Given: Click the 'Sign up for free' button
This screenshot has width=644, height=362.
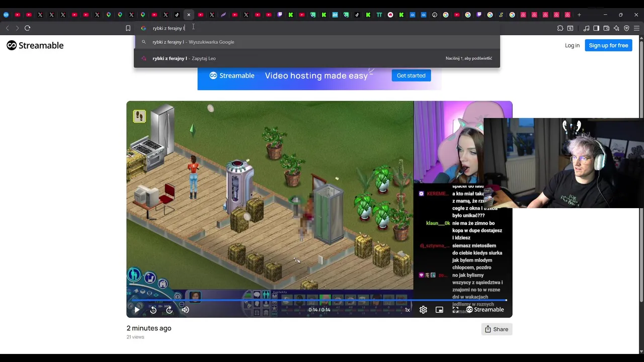Looking at the screenshot, I should 608,45.
